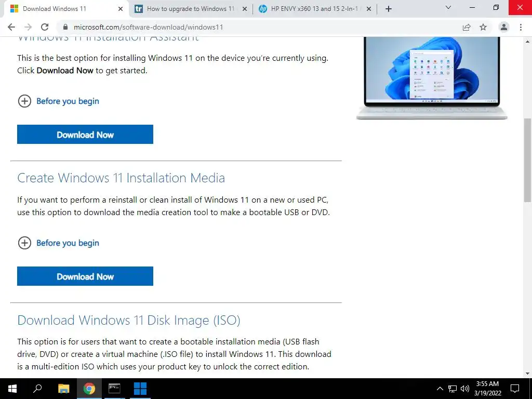Close How to upgrade tab

coord(245,9)
